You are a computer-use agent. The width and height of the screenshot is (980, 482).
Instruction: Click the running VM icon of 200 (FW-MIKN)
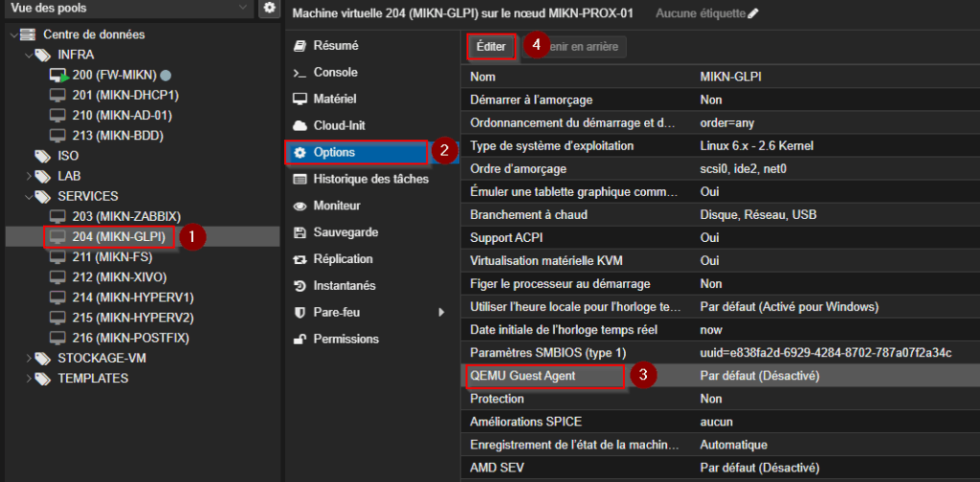click(x=58, y=76)
